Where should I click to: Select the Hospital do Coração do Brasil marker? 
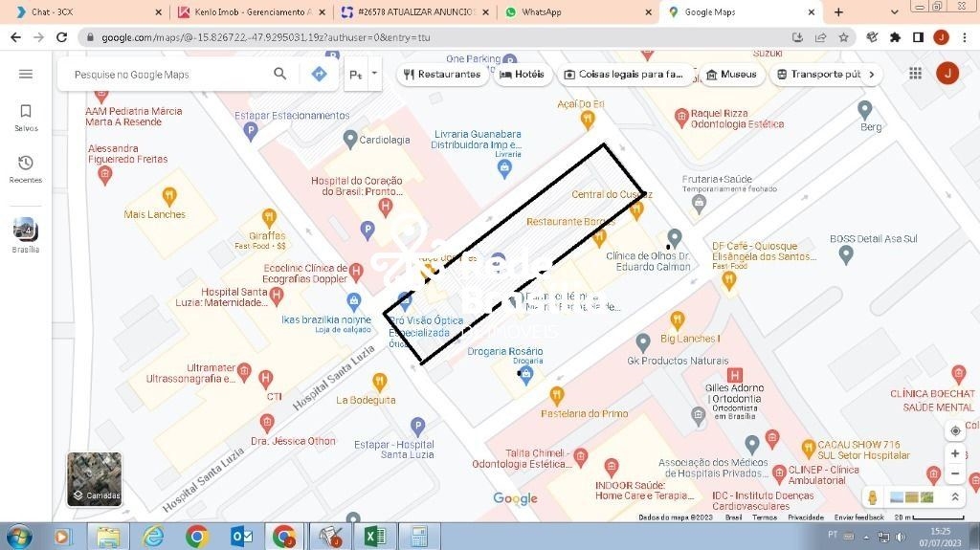point(386,207)
